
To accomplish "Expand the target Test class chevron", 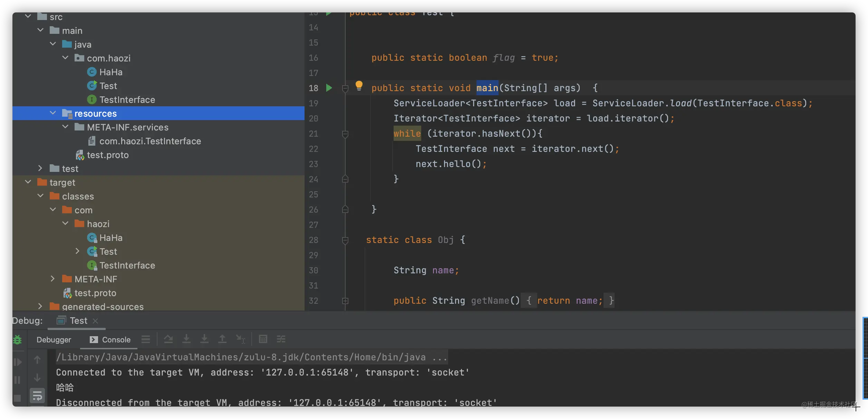I will (x=77, y=251).
